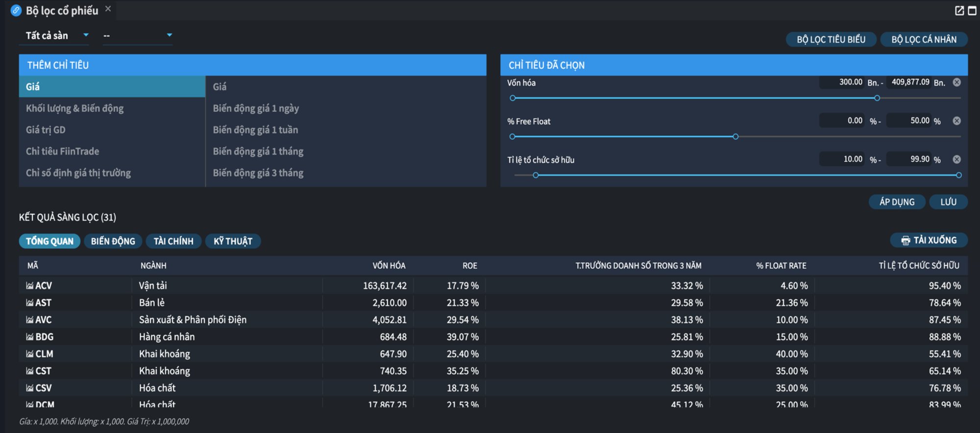Download results with TẢI XUỐNG button

click(x=929, y=240)
